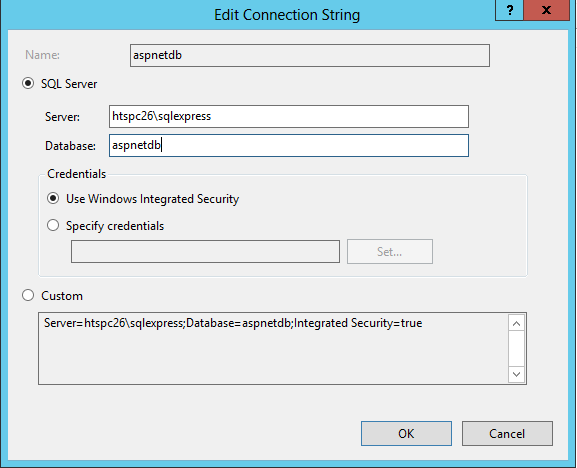Click the Set... credentials button
This screenshot has height=468, width=577.
(390, 252)
